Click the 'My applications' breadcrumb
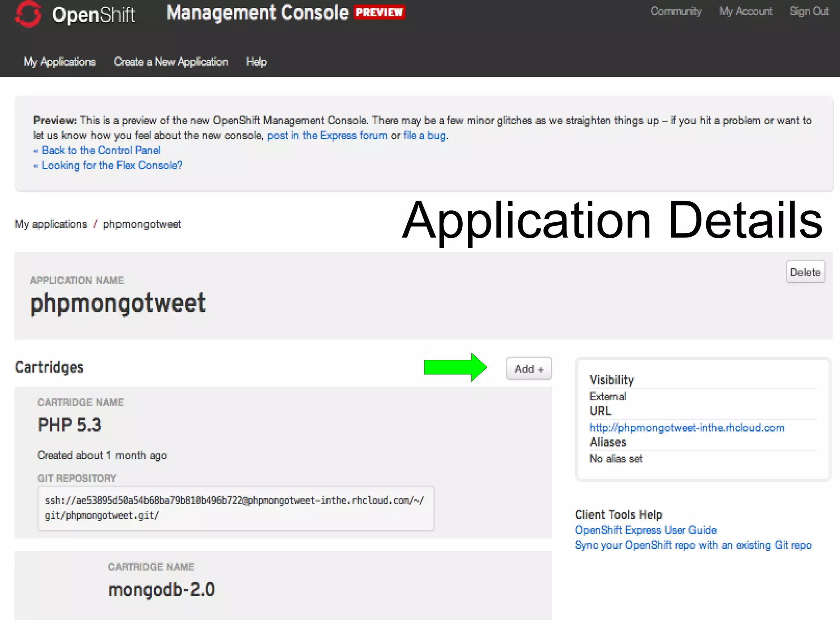The image size is (840, 630). [51, 224]
